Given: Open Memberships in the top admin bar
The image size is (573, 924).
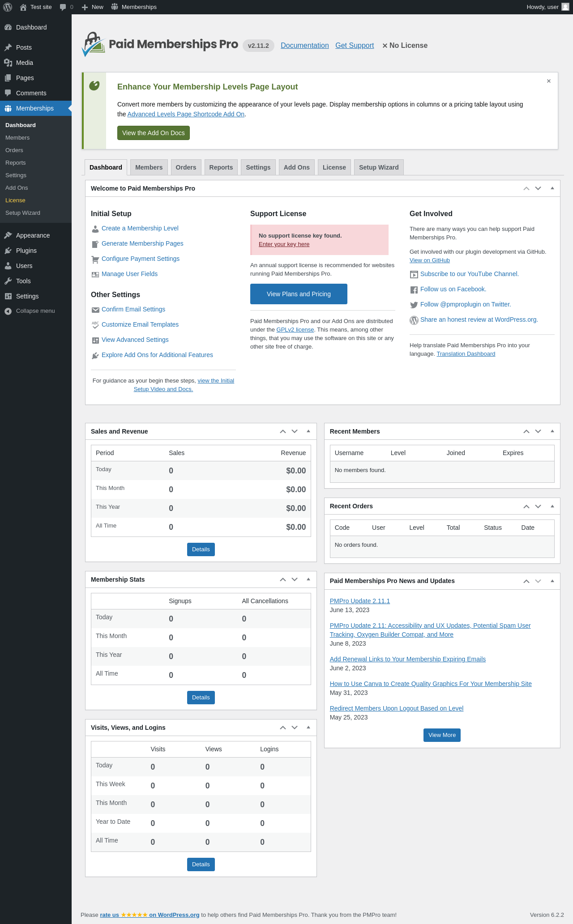Looking at the screenshot, I should 134,7.
